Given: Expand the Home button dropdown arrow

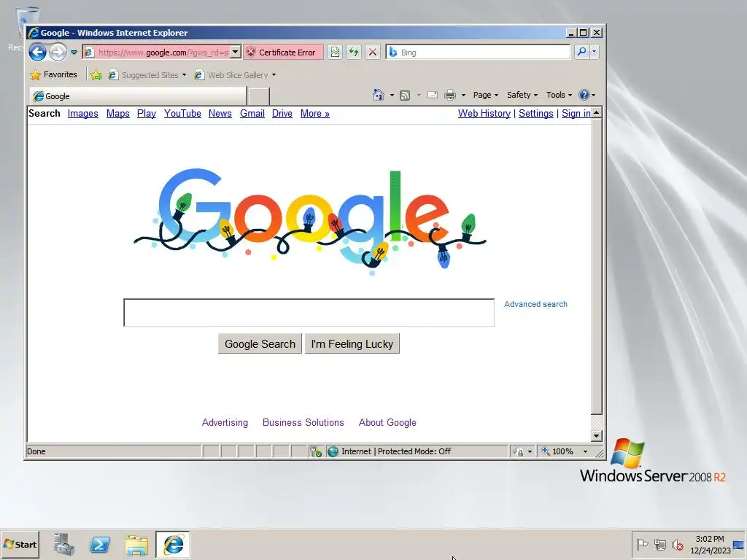Looking at the screenshot, I should 392,95.
